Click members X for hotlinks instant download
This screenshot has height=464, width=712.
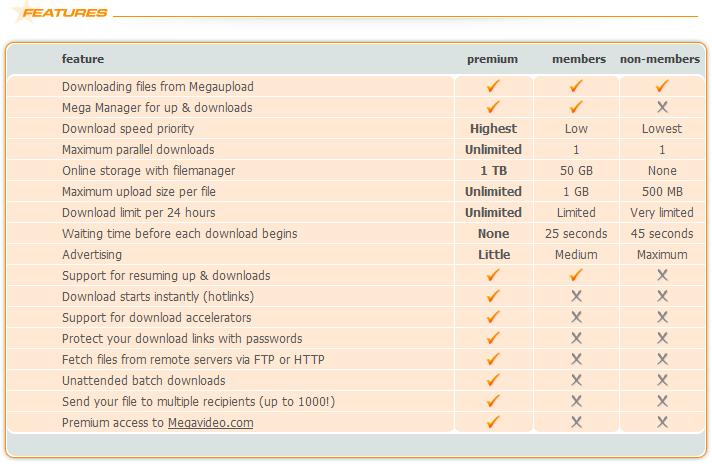pyautogui.click(x=576, y=296)
